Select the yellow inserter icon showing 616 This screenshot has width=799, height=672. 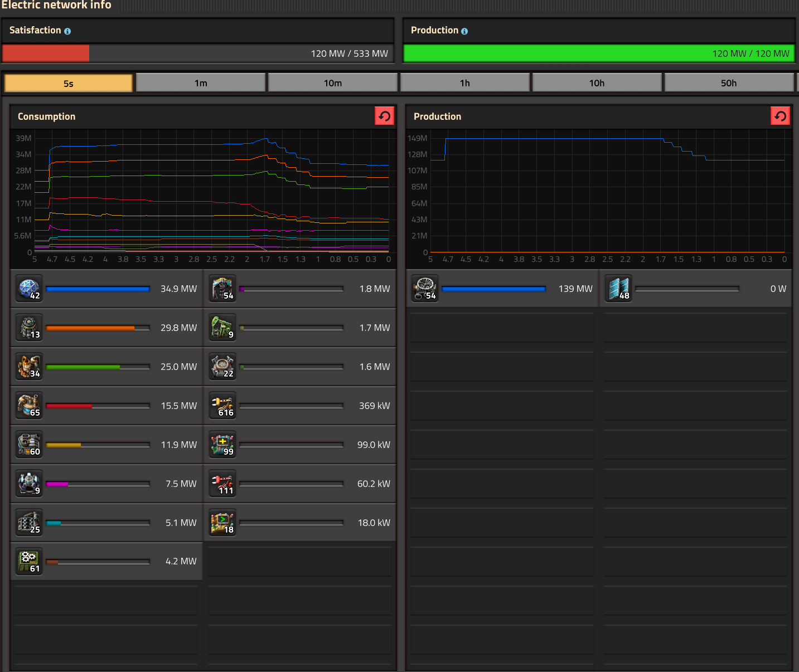222,406
